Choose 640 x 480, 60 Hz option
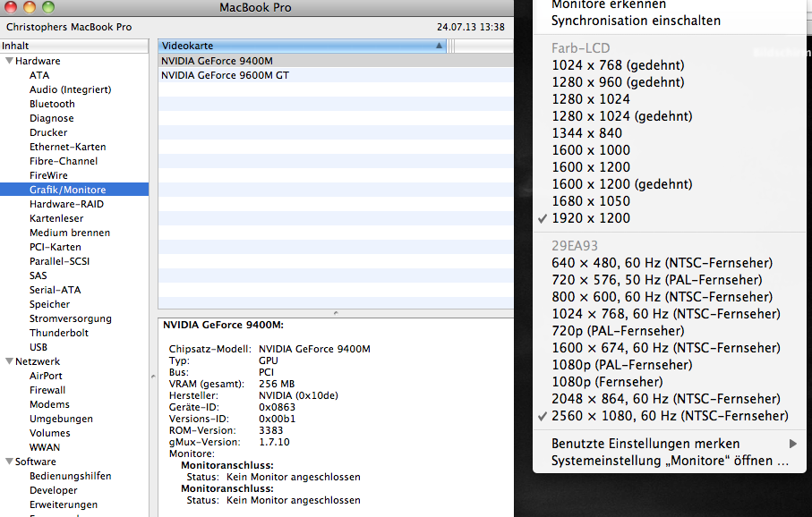This screenshot has width=812, height=517. point(662,263)
